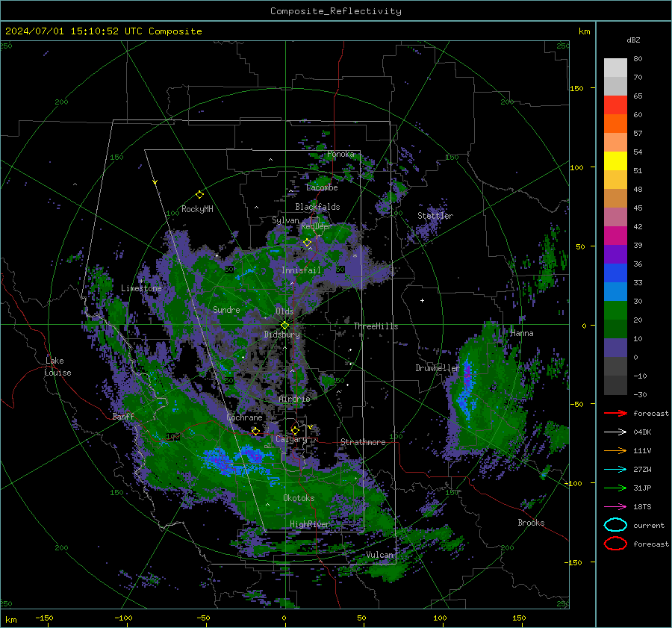Click the white plus marker east of ThreeHills
672x628 pixels.
pyautogui.click(x=422, y=300)
